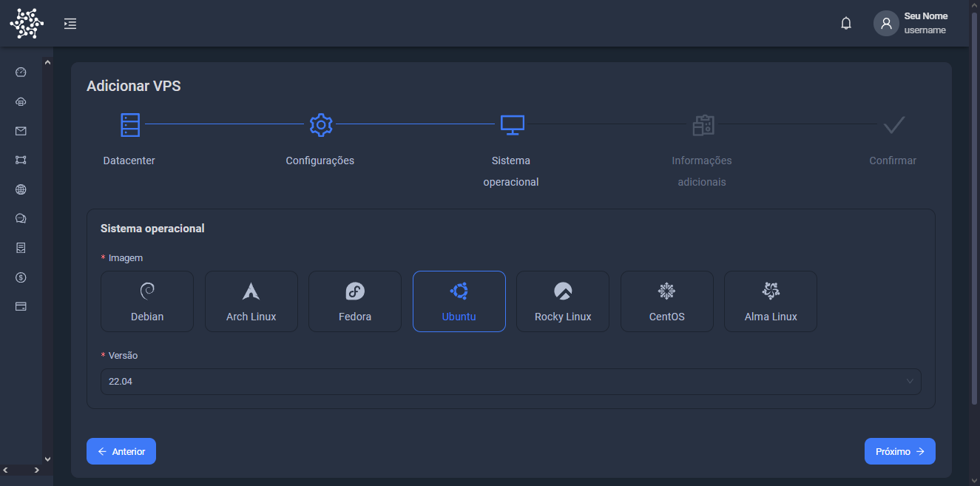The image size is (980, 486).
Task: Click the Confirmar checkmark step icon
Action: tap(894, 124)
